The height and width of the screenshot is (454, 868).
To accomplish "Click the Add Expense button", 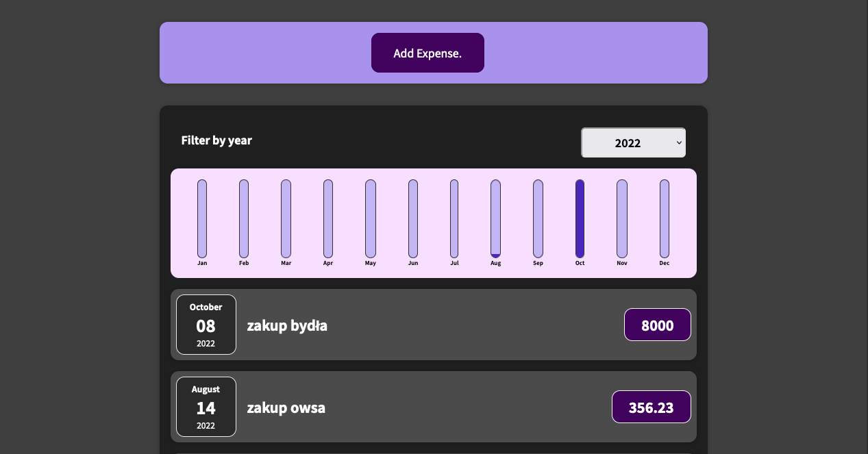I will pos(427,53).
